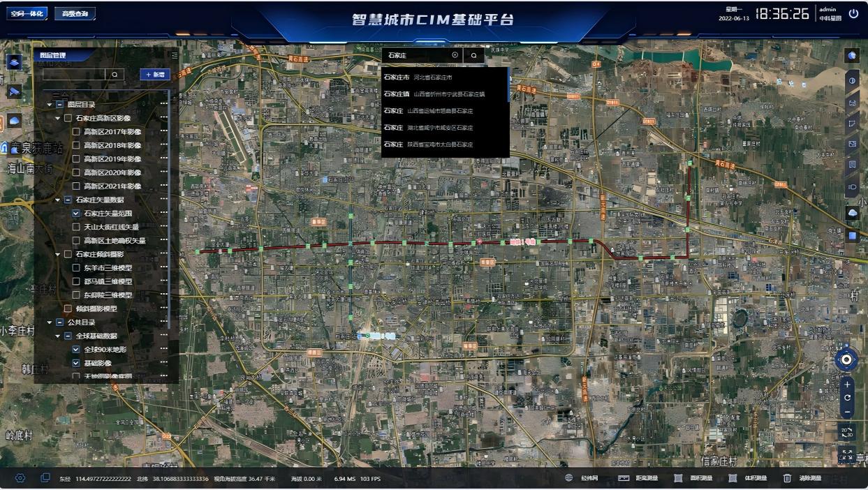Click the cloud weather icon on right toolbar

click(852, 212)
